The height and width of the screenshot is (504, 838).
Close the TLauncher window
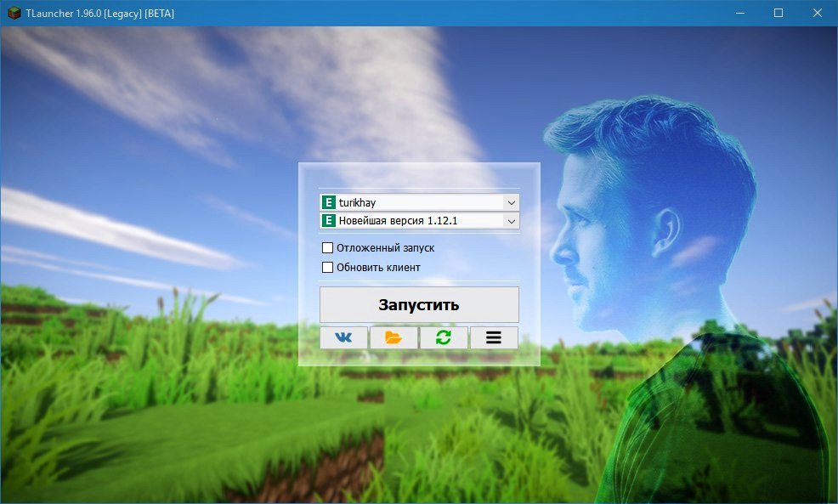pyautogui.click(x=818, y=13)
